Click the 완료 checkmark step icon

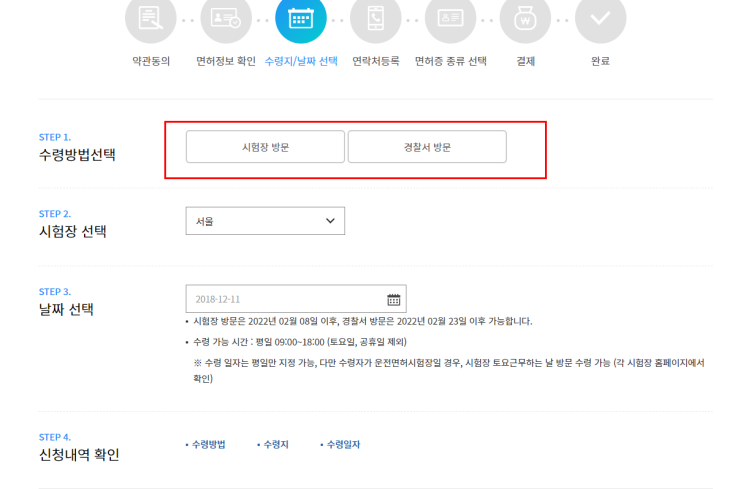[x=600, y=18]
